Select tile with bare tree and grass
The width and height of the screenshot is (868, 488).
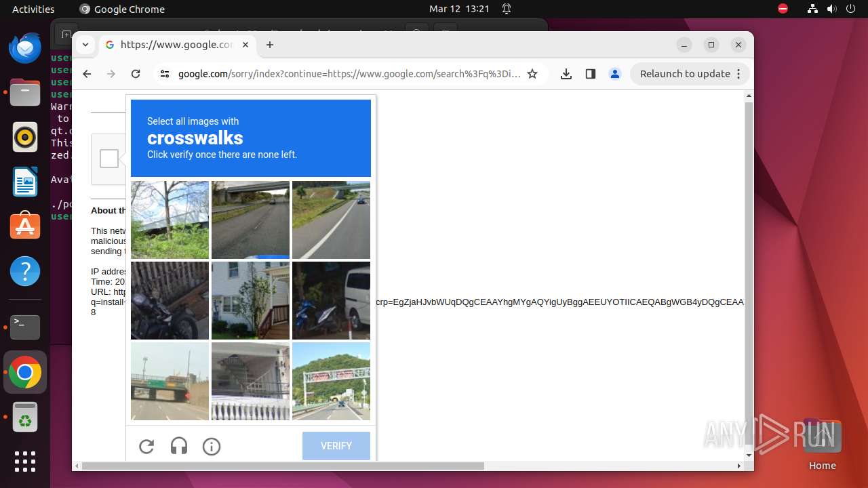[x=170, y=220]
